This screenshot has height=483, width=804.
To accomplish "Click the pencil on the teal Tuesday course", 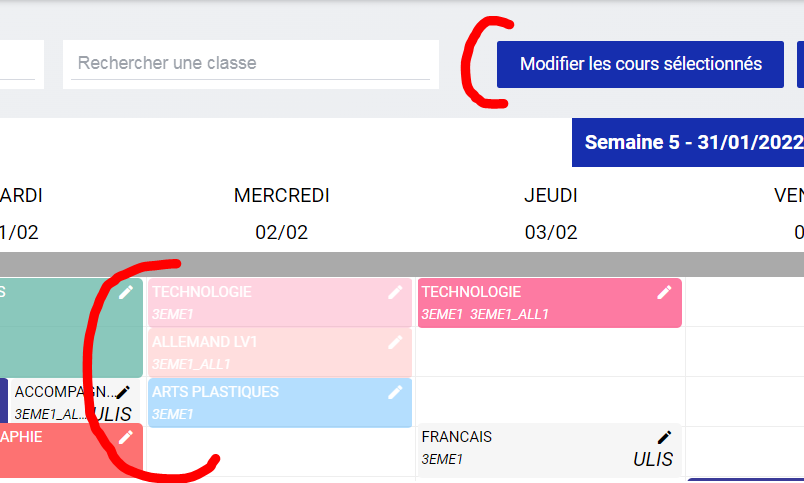I will [126, 292].
